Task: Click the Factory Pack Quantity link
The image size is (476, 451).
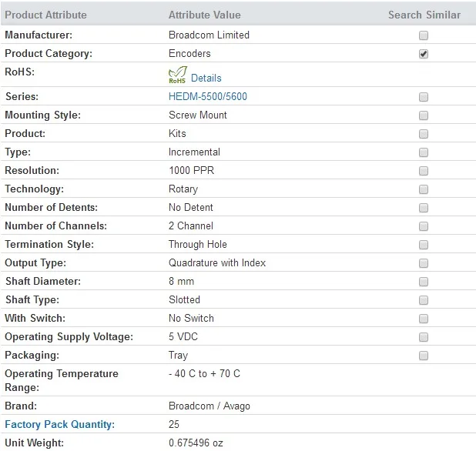Action: coord(60,424)
